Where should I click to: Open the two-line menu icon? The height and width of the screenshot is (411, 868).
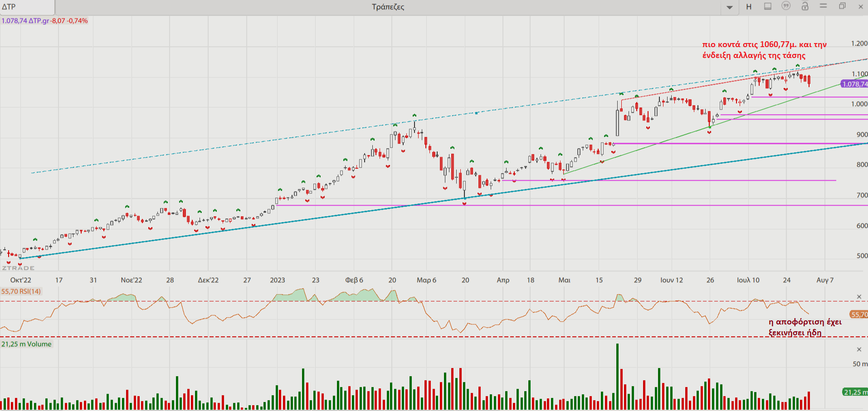point(824,6)
